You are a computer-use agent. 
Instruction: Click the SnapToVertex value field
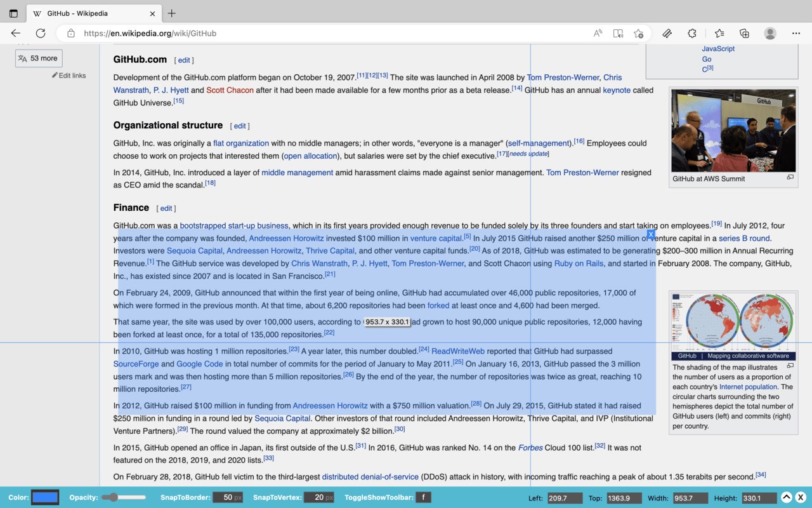point(319,497)
